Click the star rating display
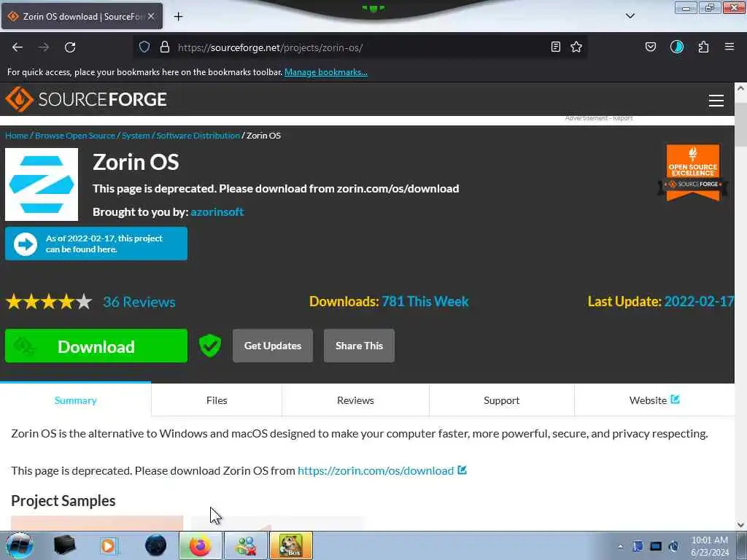This screenshot has height=560, width=747. point(49,302)
